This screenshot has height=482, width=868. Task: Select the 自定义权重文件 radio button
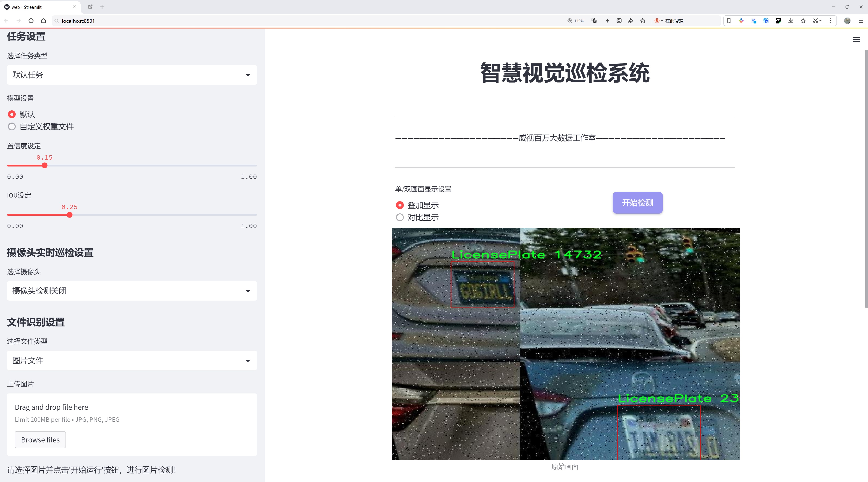tap(12, 127)
